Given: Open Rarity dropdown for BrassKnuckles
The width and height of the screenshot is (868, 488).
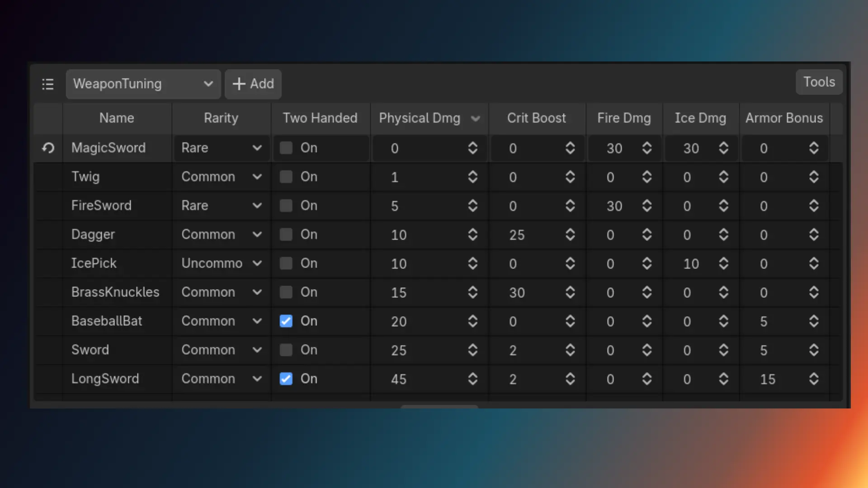Looking at the screenshot, I should [x=222, y=292].
